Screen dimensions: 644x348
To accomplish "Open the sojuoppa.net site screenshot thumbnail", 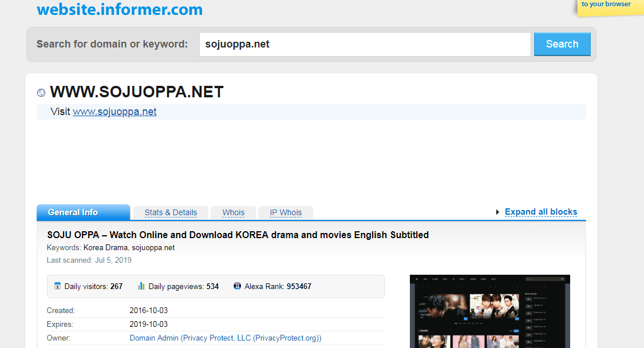I will [489, 311].
